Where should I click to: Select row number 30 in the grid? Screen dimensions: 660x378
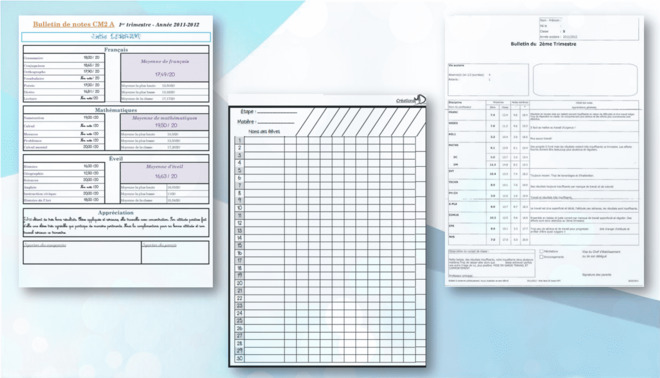pos(240,358)
